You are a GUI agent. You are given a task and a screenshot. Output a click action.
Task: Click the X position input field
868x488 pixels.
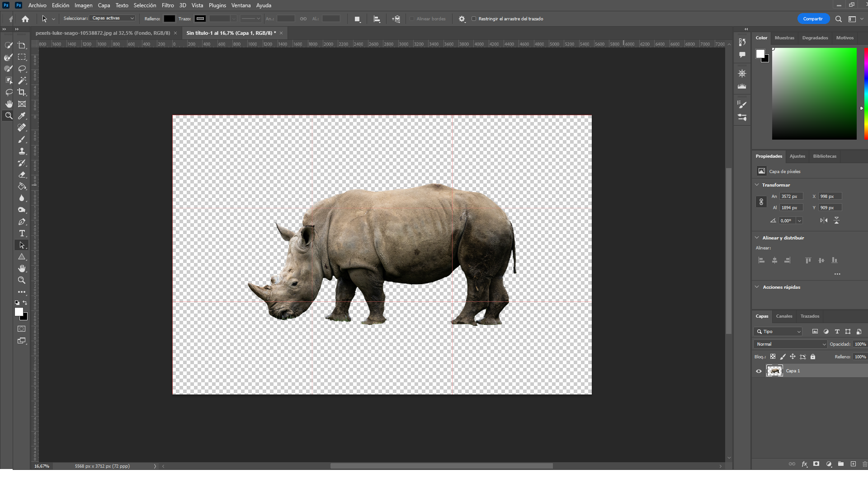tap(830, 197)
